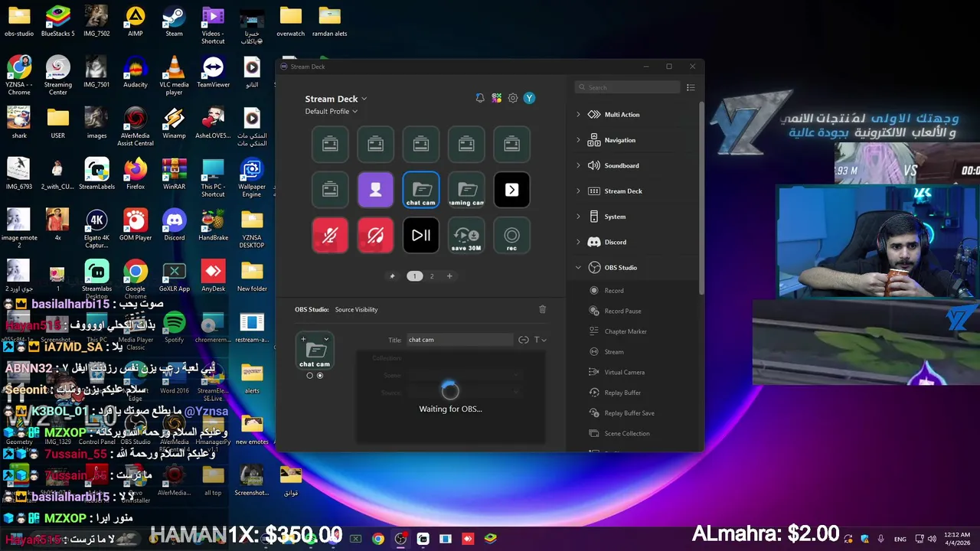Add icon via plus on key preview
Screen dimensions: 980x551
[303, 339]
